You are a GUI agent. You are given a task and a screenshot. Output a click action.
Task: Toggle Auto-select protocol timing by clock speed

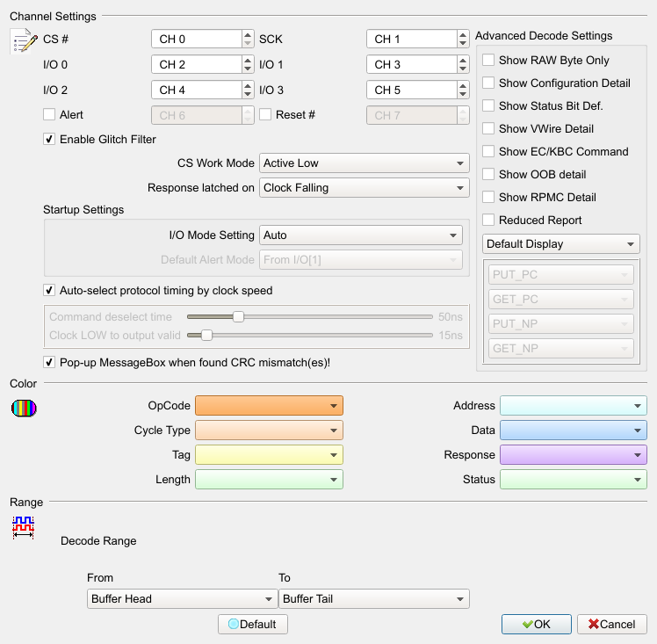(49, 290)
